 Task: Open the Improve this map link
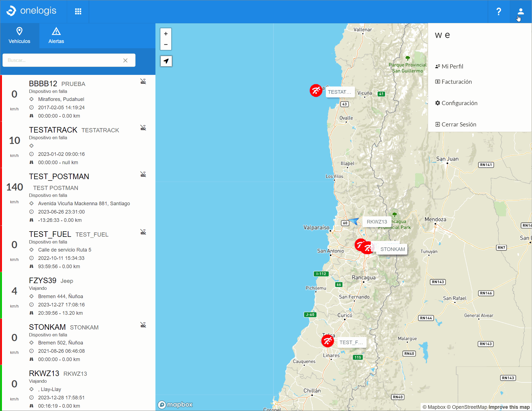(x=509, y=407)
